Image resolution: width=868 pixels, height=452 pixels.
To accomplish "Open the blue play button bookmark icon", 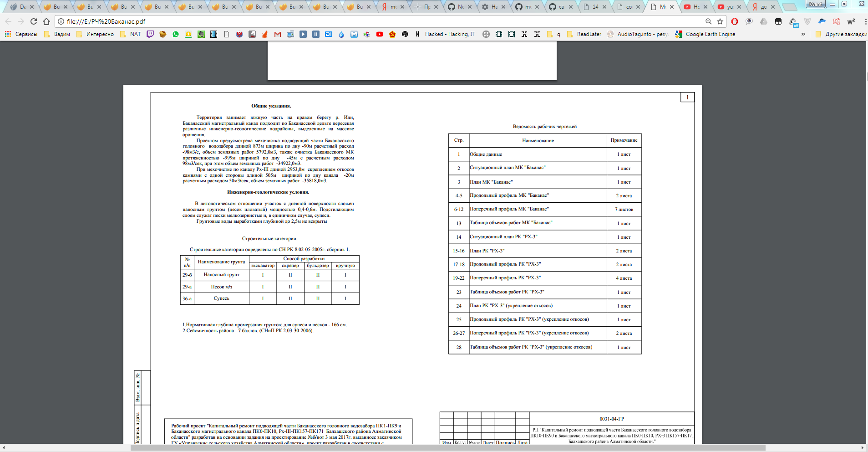I will click(x=303, y=34).
